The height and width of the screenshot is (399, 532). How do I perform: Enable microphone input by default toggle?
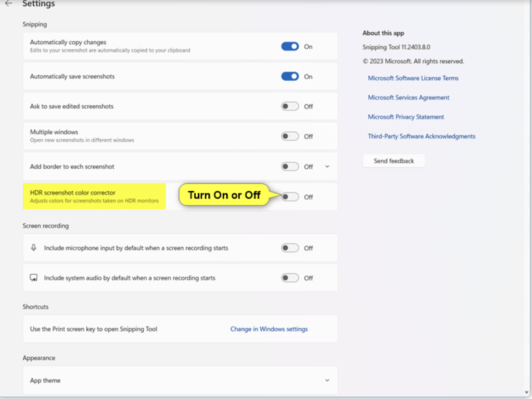pyautogui.click(x=290, y=248)
